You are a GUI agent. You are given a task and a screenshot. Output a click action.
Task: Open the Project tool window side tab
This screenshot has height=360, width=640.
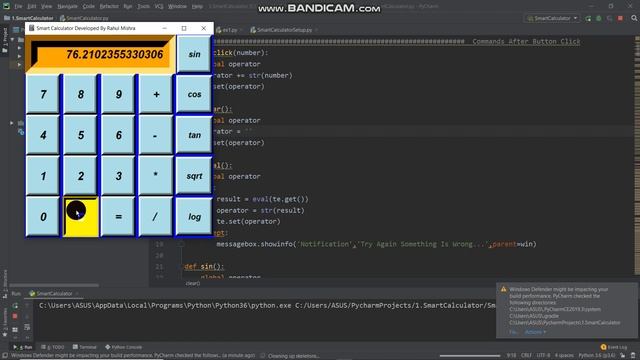[5, 40]
